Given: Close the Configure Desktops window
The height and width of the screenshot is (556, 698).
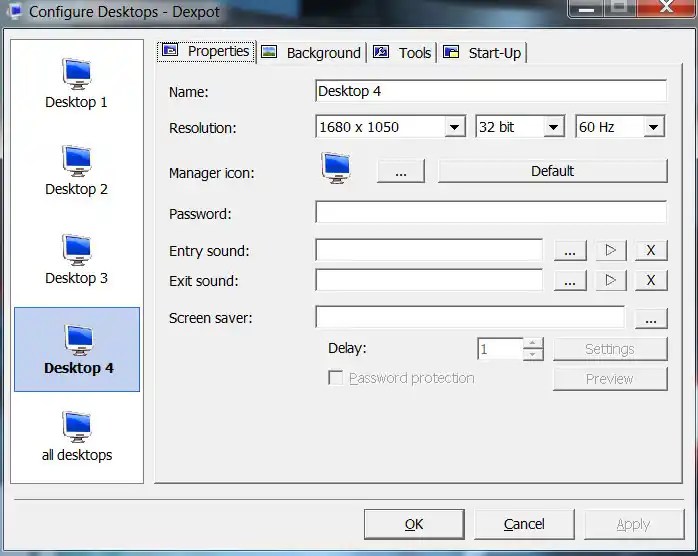Looking at the screenshot, I should pyautogui.click(x=666, y=8).
